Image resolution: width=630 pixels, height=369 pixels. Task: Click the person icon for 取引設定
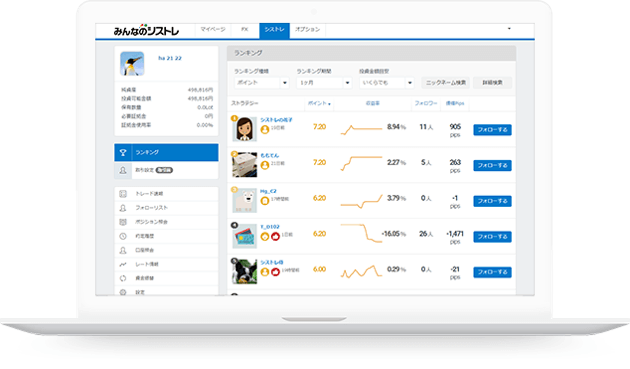pyautogui.click(x=123, y=170)
